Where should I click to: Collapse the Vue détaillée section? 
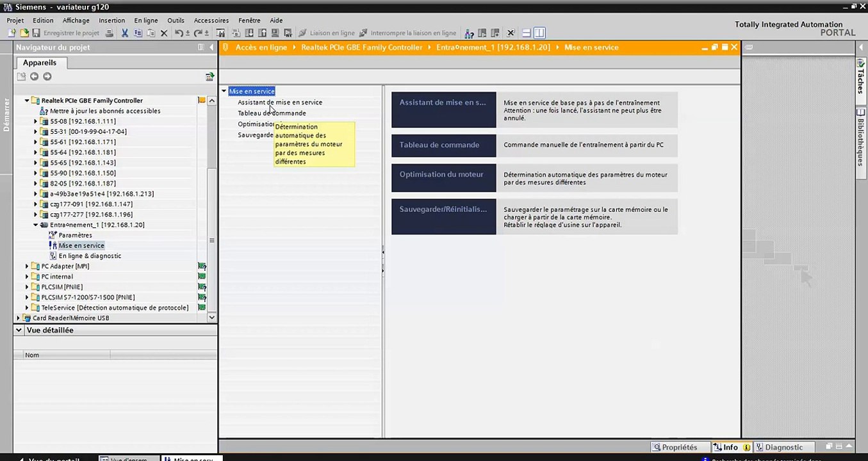point(19,330)
